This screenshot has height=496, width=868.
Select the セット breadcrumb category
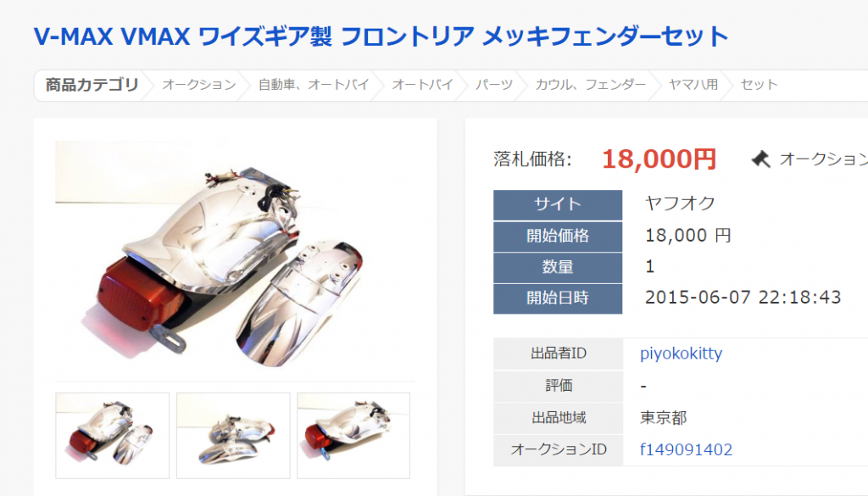759,85
